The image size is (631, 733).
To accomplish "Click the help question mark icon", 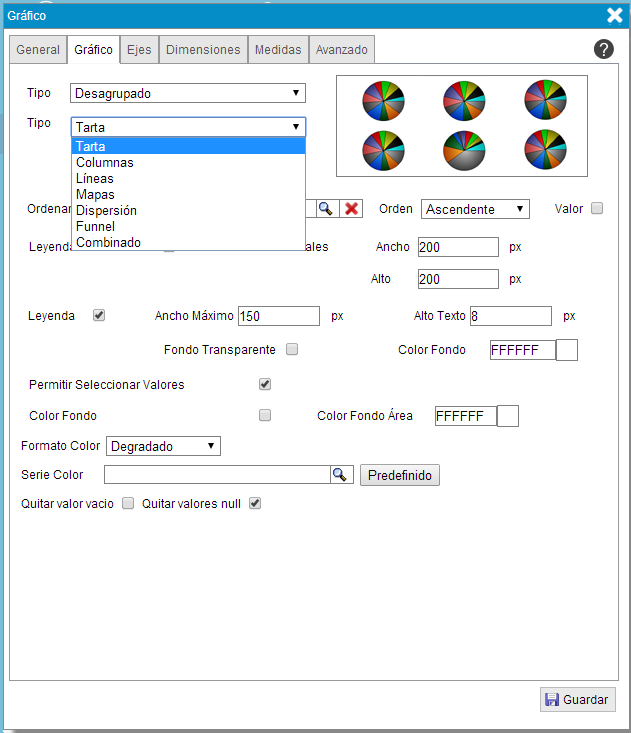I will (x=603, y=49).
